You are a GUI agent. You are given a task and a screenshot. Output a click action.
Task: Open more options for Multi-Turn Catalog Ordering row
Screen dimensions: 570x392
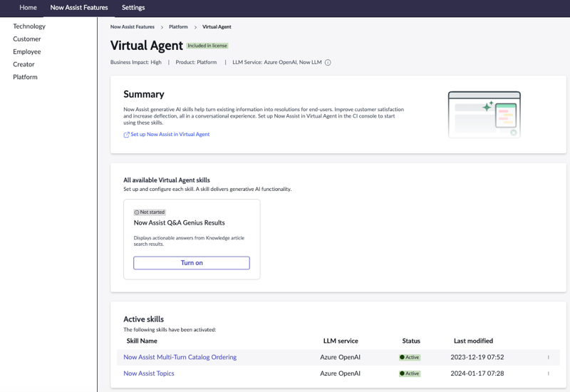coord(548,358)
